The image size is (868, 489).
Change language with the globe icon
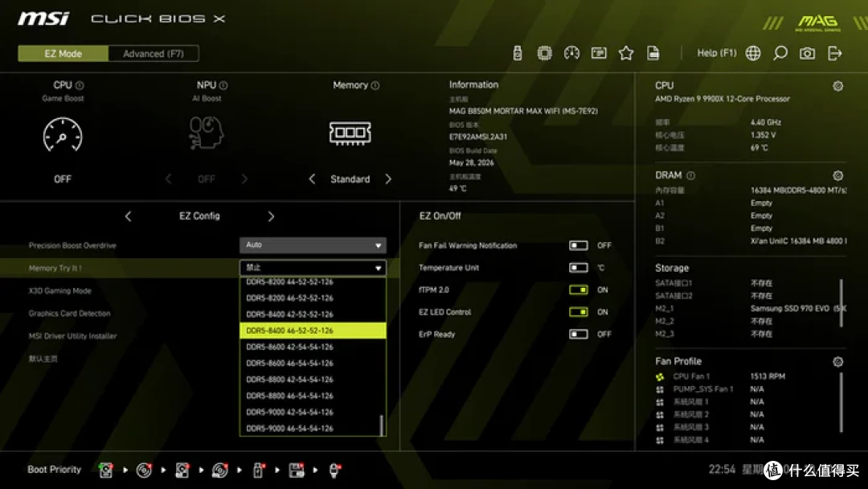pyautogui.click(x=753, y=53)
